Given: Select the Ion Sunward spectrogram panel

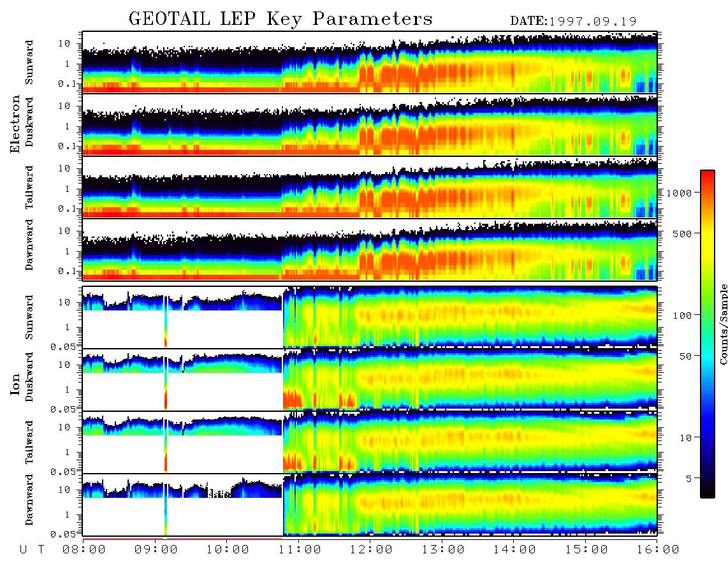Looking at the screenshot, I should tap(370, 317).
